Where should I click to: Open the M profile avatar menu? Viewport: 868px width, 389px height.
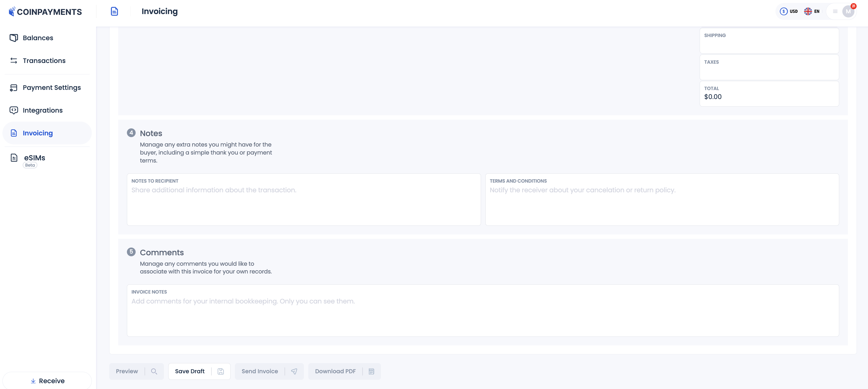848,11
